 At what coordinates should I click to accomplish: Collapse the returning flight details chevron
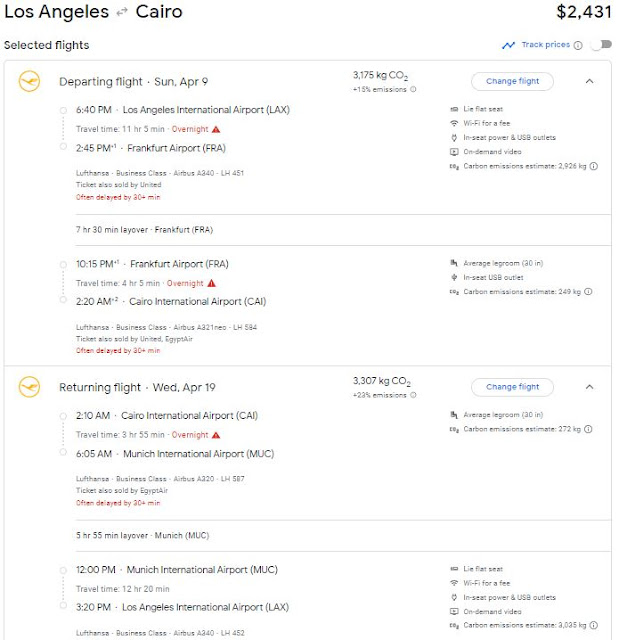[589, 387]
